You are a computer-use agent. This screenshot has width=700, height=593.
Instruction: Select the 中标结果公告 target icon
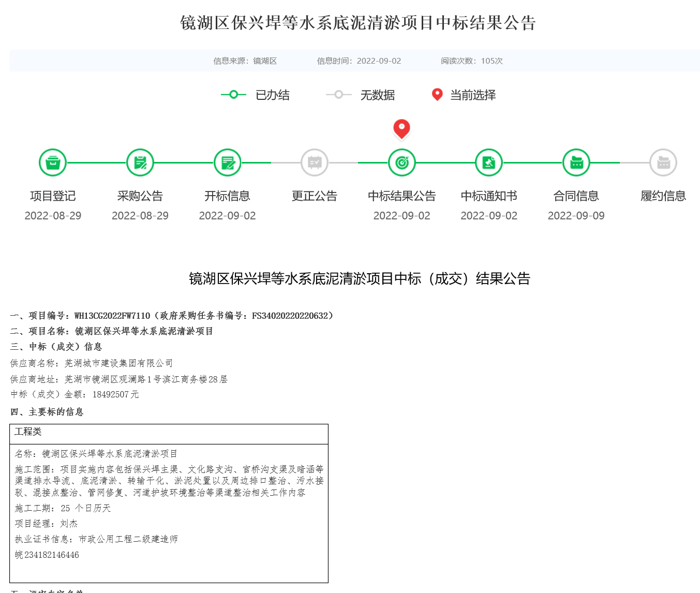pos(402,162)
